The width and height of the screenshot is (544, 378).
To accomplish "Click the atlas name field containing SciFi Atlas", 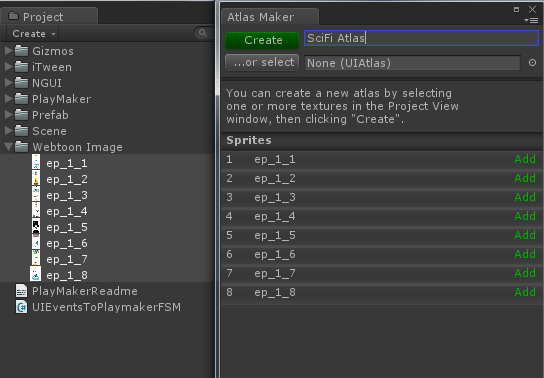I will pyautogui.click(x=421, y=38).
